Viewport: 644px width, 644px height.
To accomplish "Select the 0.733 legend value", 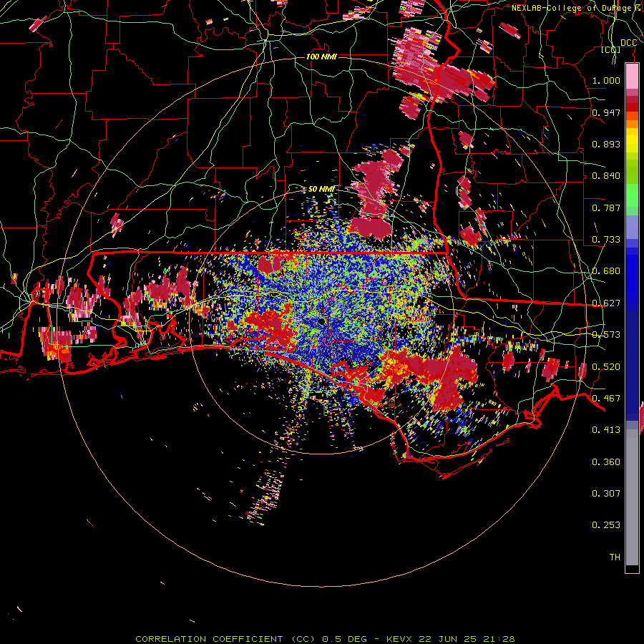I will click(x=606, y=240).
